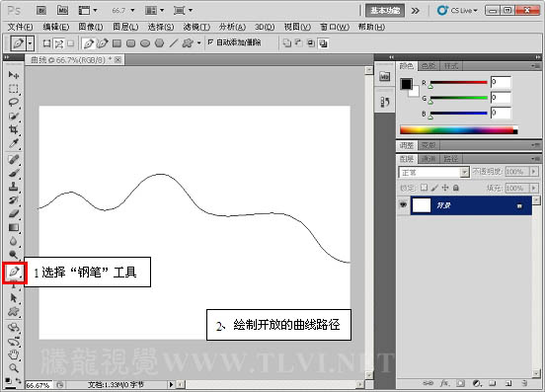Create a new layer button

[508, 383]
